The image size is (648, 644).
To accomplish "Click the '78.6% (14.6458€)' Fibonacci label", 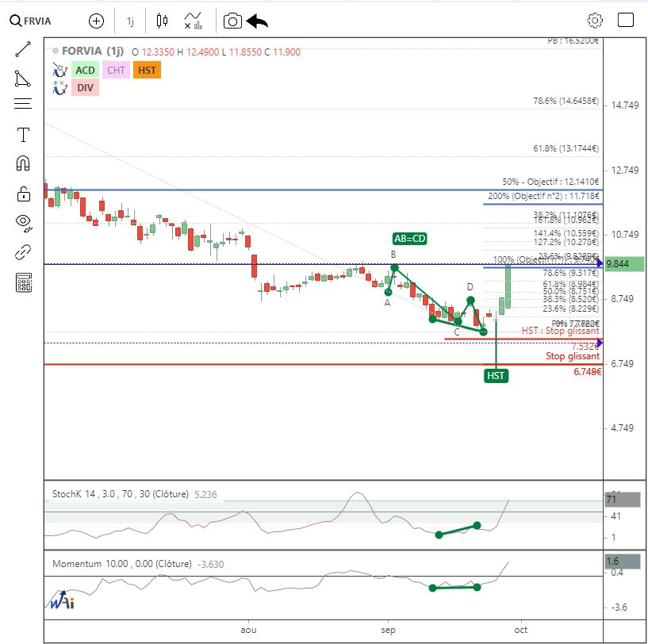I will (566, 101).
